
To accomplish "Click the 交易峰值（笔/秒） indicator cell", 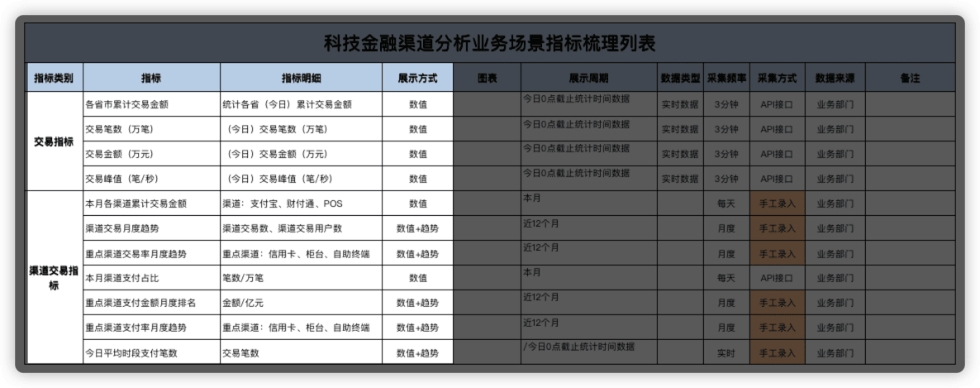I will [x=151, y=179].
